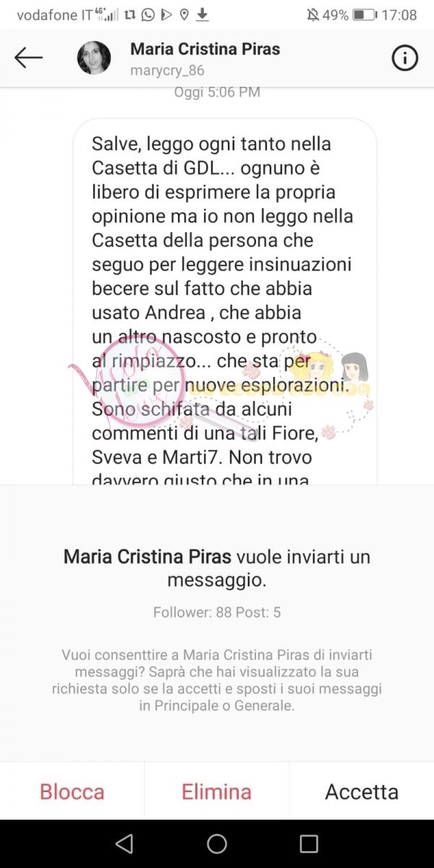The height and width of the screenshot is (868, 434).
Task: Open the Maria Cristina Piras profile name
Action: pyautogui.click(x=205, y=49)
